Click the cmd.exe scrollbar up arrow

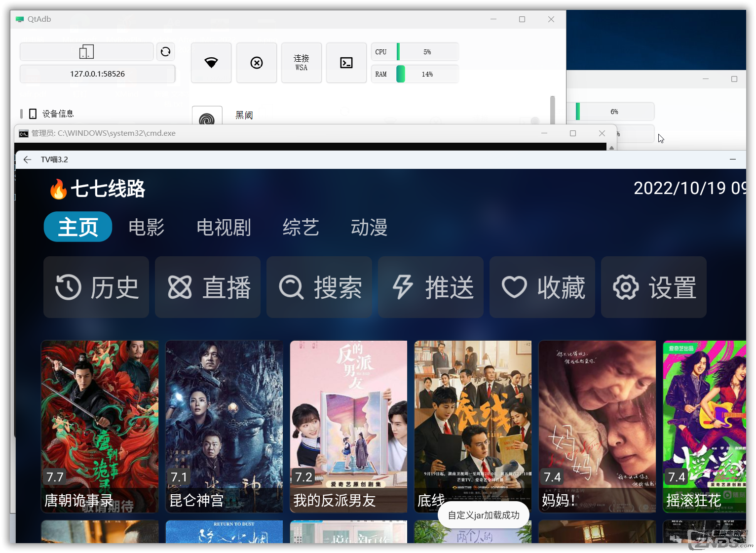point(611,147)
